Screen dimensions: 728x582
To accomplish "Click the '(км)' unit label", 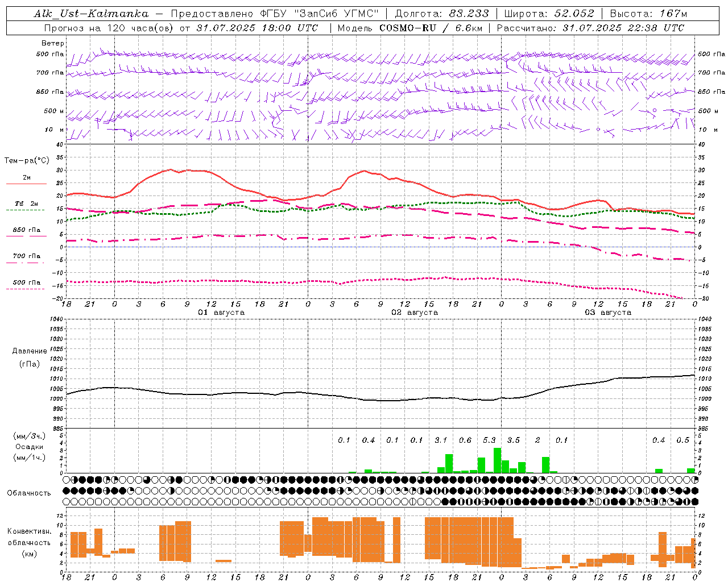I will click(30, 554).
